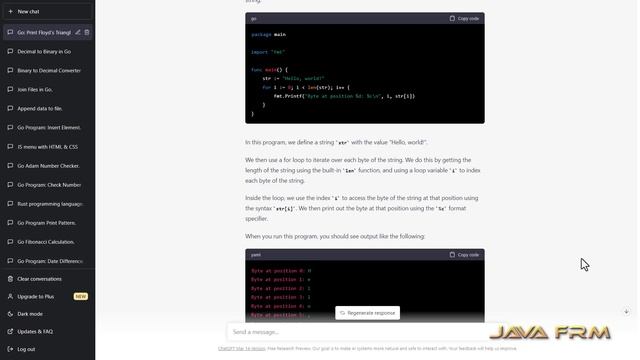640x360 pixels.
Task: Click the plus icon beside New chat
Action: tap(11, 11)
